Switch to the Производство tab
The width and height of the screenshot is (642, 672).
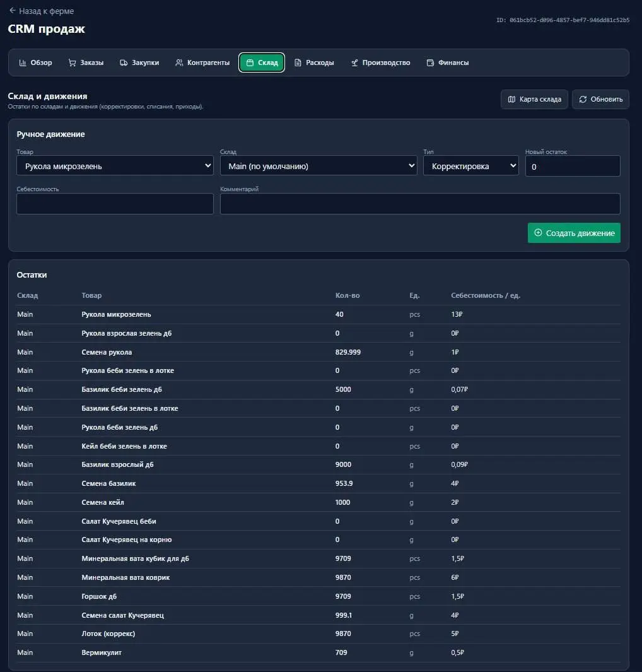click(381, 62)
